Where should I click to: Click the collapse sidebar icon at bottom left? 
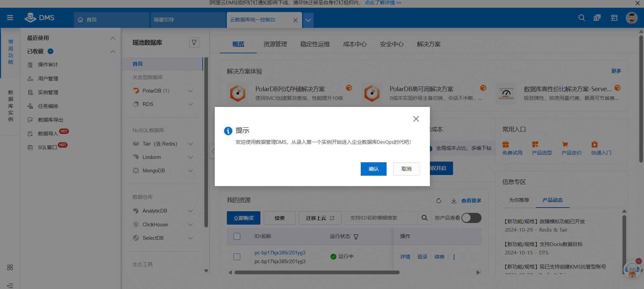10,286
